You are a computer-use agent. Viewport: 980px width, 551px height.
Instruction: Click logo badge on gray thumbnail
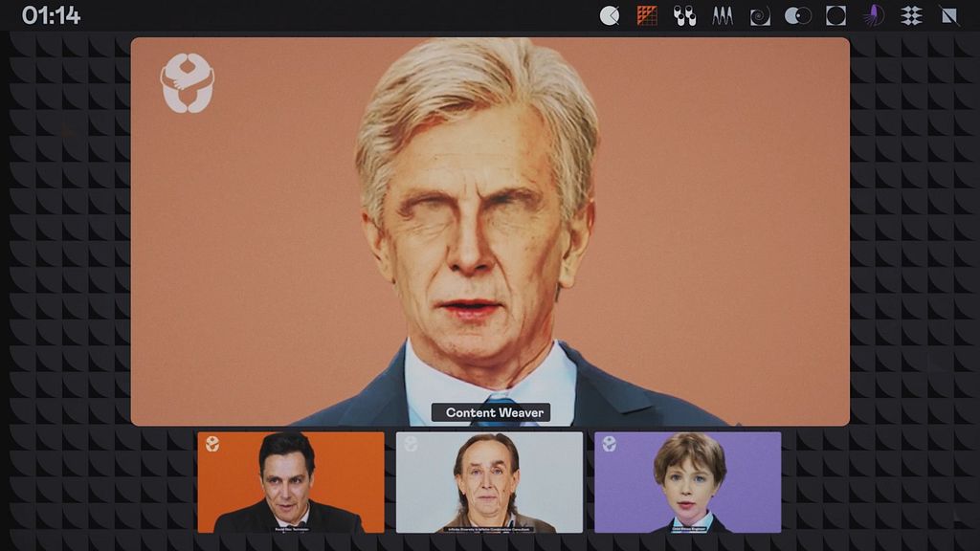coord(411,444)
